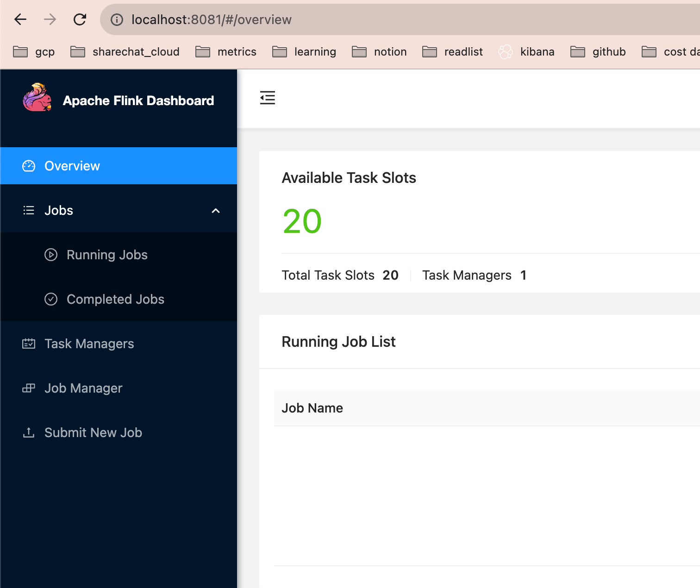
Task: Click the Job Manager blocks icon
Action: 29,388
